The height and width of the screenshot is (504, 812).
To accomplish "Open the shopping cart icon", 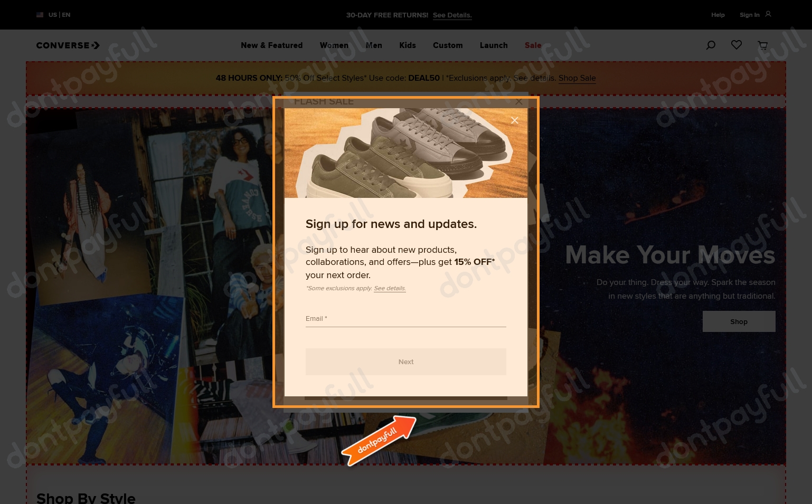I will [x=762, y=45].
